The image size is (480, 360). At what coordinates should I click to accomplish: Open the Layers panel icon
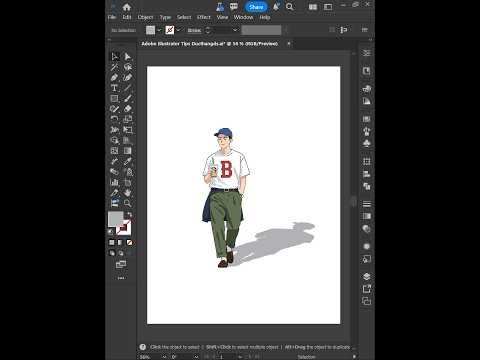coord(367,276)
